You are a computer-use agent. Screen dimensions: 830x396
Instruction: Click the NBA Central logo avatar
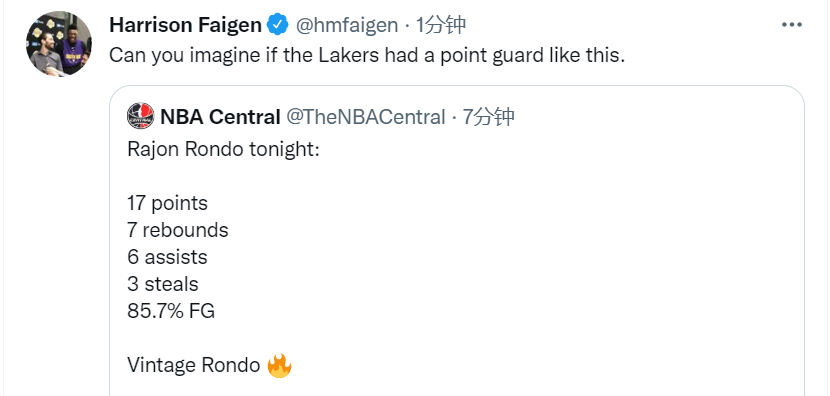[141, 116]
